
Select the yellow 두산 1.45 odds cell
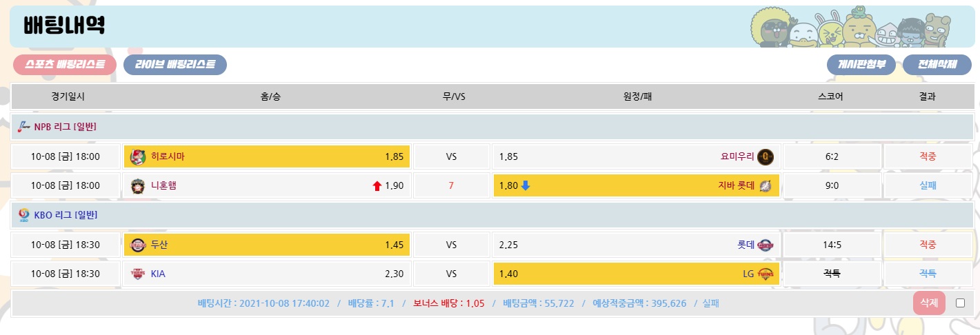pyautogui.click(x=267, y=244)
